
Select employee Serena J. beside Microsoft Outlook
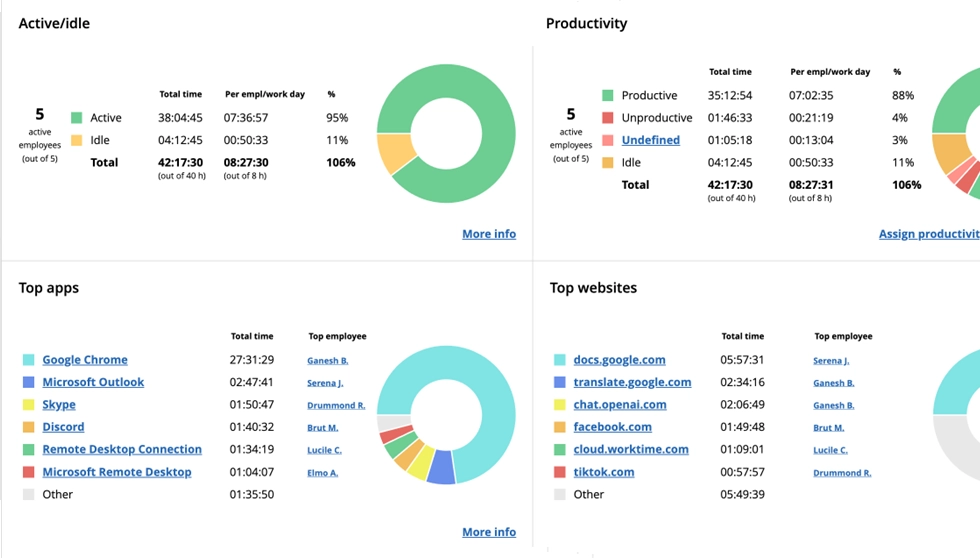[x=325, y=383]
